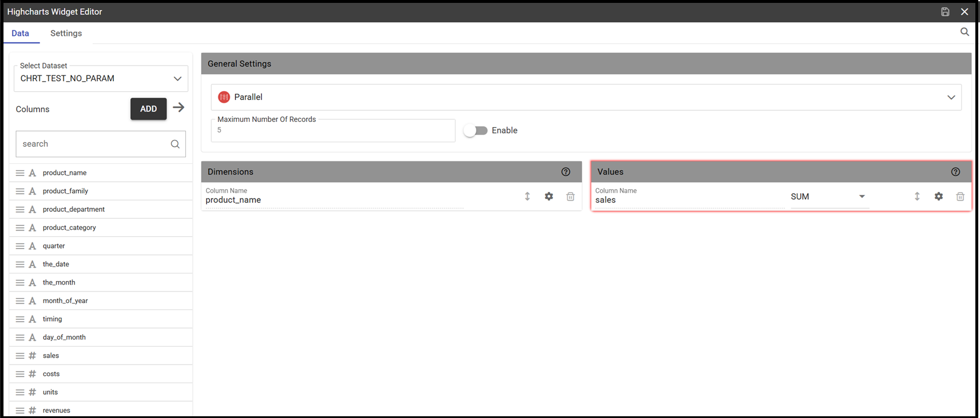Screen dimensions: 980x418
Task: Select the product_name column in the list
Action: 101,173
